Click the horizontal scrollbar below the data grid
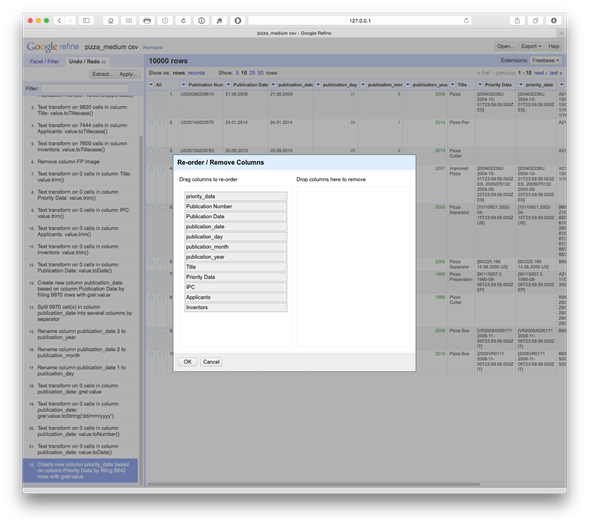 (x=313, y=484)
